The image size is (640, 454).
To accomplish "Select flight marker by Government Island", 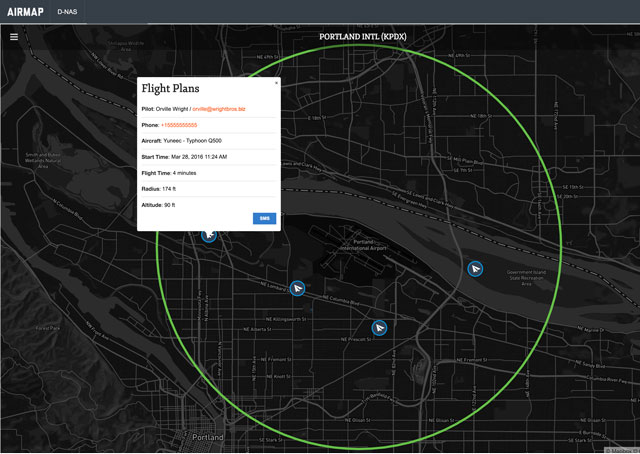I will tap(475, 269).
